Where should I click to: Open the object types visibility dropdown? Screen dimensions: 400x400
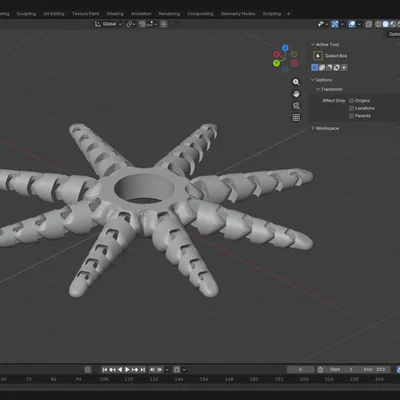[x=323, y=24]
